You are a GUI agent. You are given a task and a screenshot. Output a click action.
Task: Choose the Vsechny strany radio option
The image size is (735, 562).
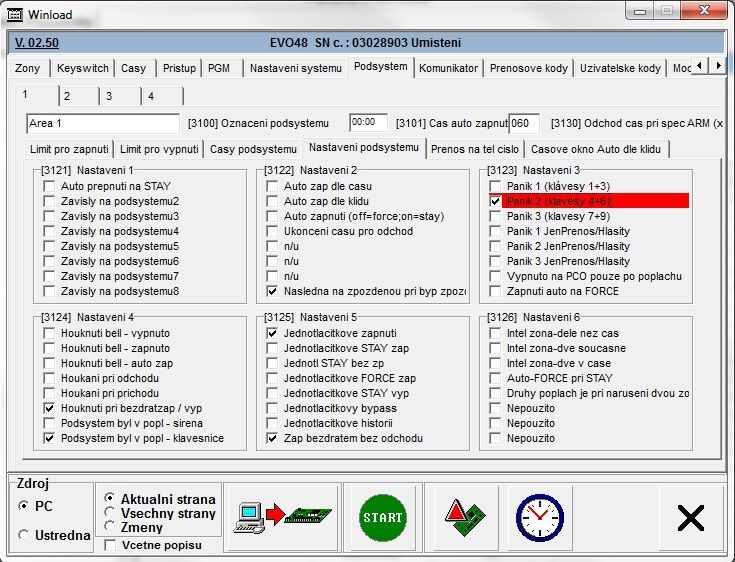tap(110, 512)
